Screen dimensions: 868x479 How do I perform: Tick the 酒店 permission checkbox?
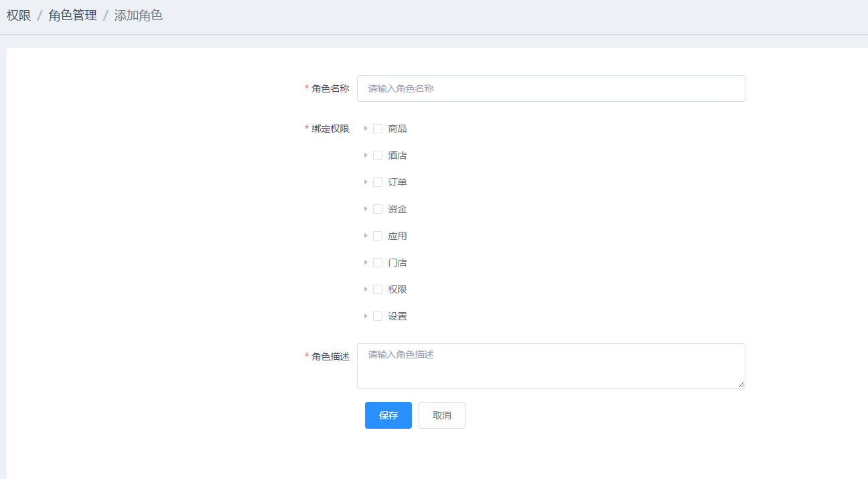[x=378, y=155]
